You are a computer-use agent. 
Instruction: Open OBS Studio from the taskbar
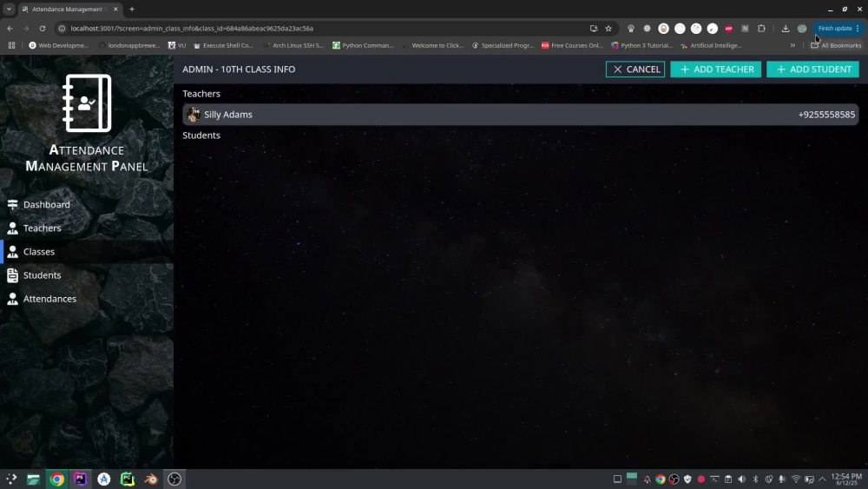click(174, 479)
